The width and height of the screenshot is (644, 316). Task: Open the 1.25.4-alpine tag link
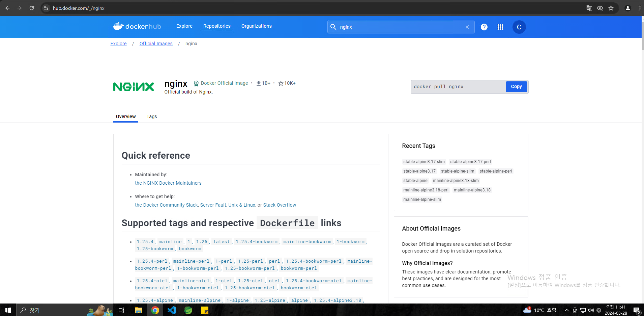(x=155, y=300)
